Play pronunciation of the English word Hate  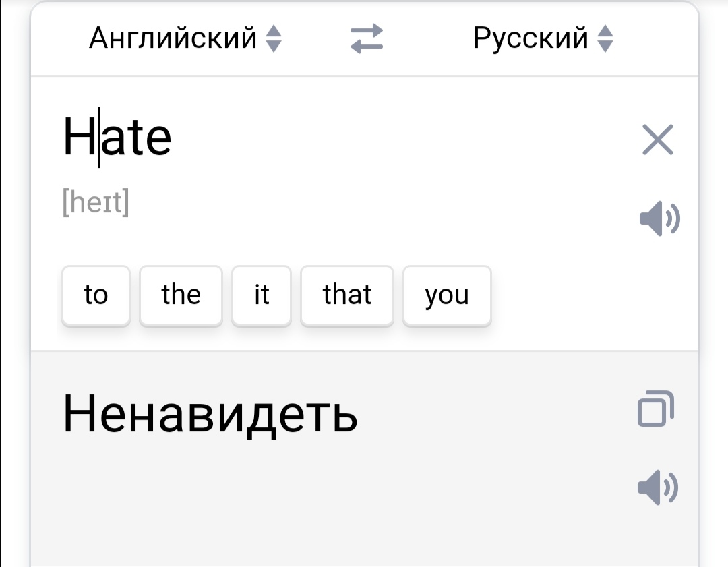[659, 218]
